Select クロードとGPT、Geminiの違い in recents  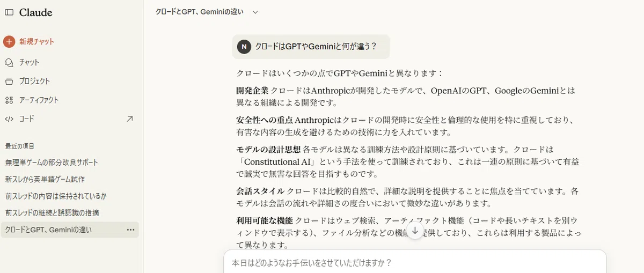click(x=70, y=230)
